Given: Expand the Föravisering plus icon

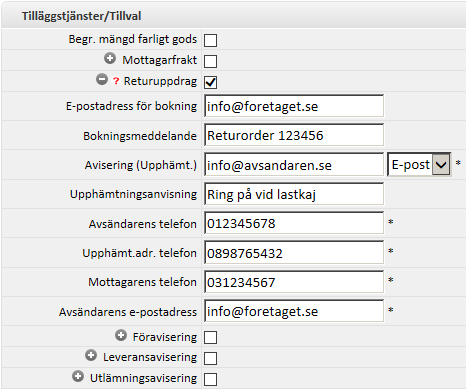Looking at the screenshot, I should coord(121,335).
